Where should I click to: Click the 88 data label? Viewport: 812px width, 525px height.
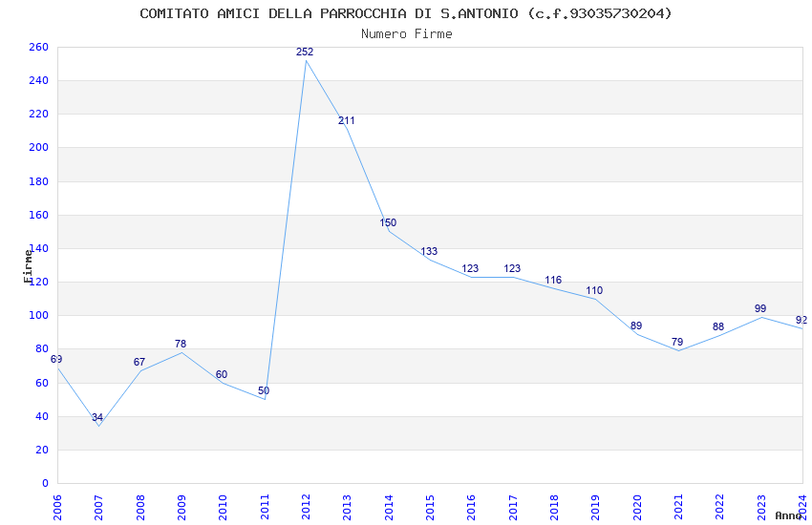(718, 326)
